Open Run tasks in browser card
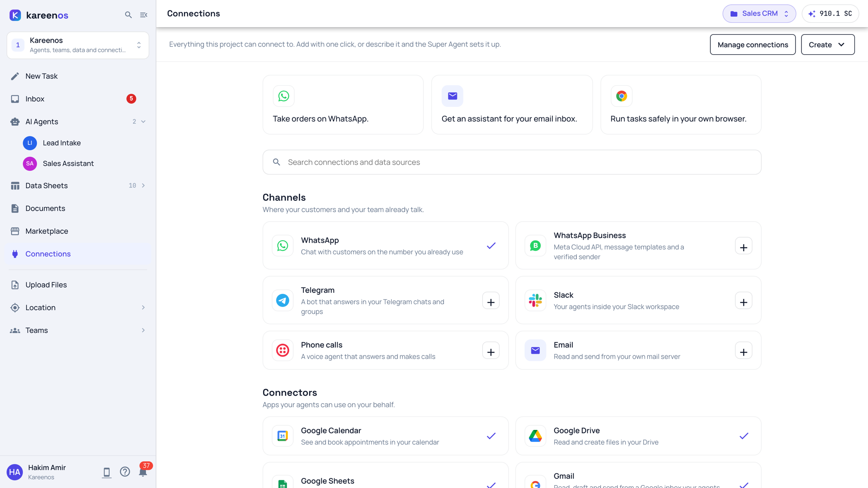 point(681,105)
